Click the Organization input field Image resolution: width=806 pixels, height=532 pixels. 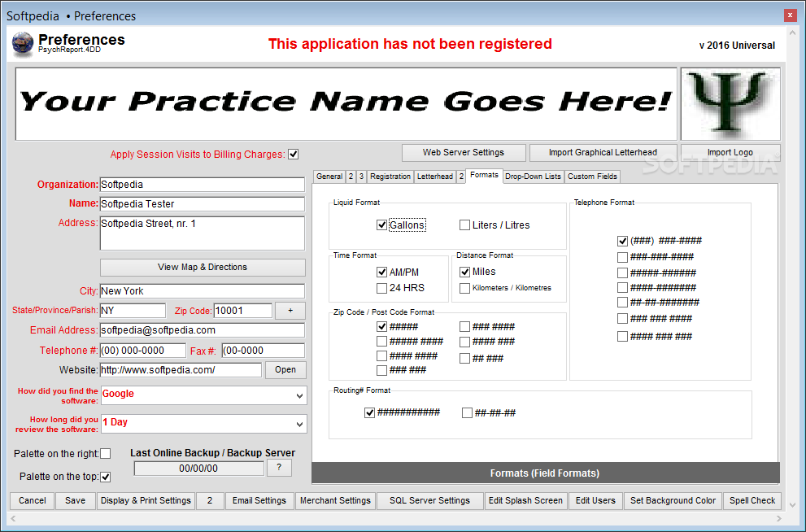click(x=203, y=185)
